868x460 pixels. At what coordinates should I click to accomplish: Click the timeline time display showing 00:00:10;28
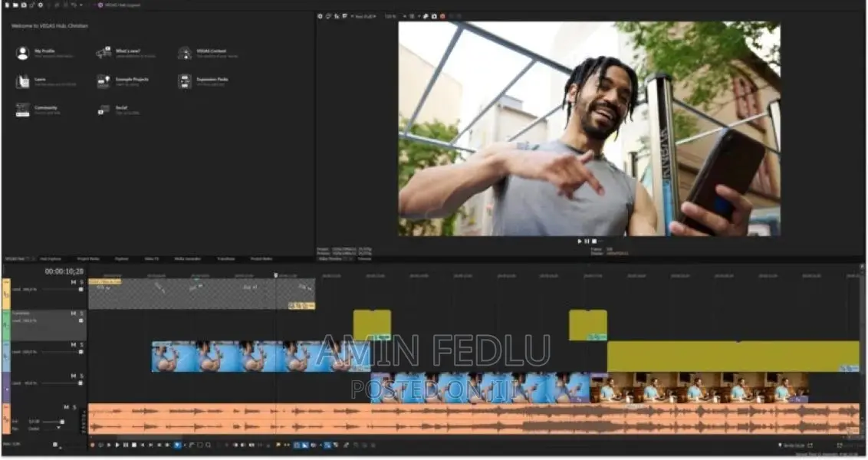tap(63, 270)
